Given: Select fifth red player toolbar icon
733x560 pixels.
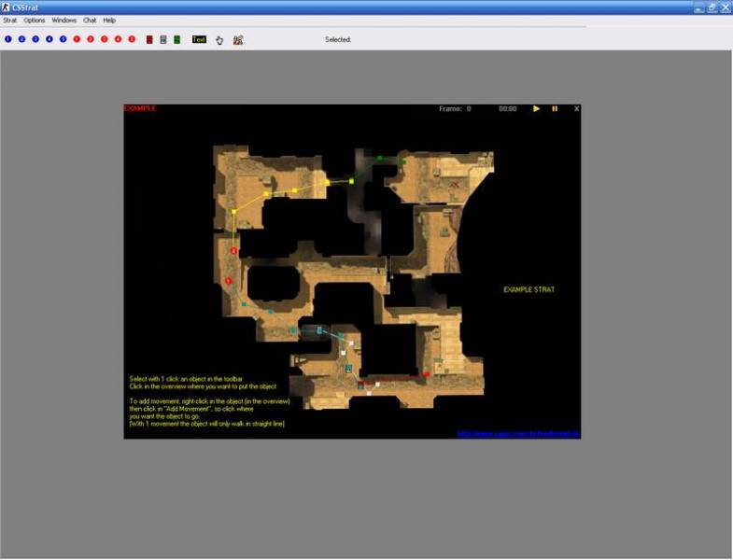Looking at the screenshot, I should (132, 39).
